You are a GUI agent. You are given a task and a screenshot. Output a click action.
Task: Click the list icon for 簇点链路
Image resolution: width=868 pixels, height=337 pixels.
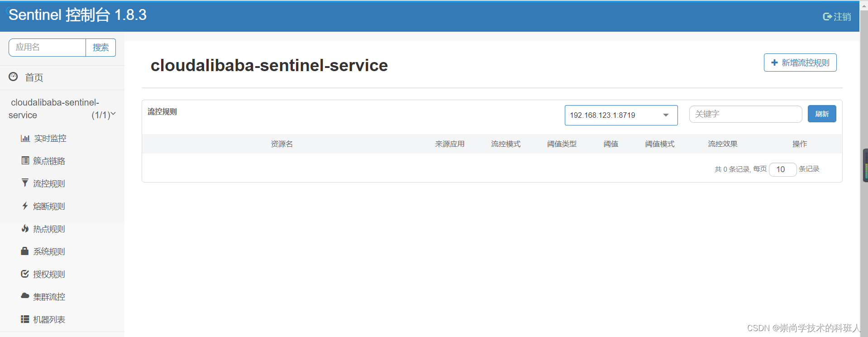pyautogui.click(x=25, y=160)
